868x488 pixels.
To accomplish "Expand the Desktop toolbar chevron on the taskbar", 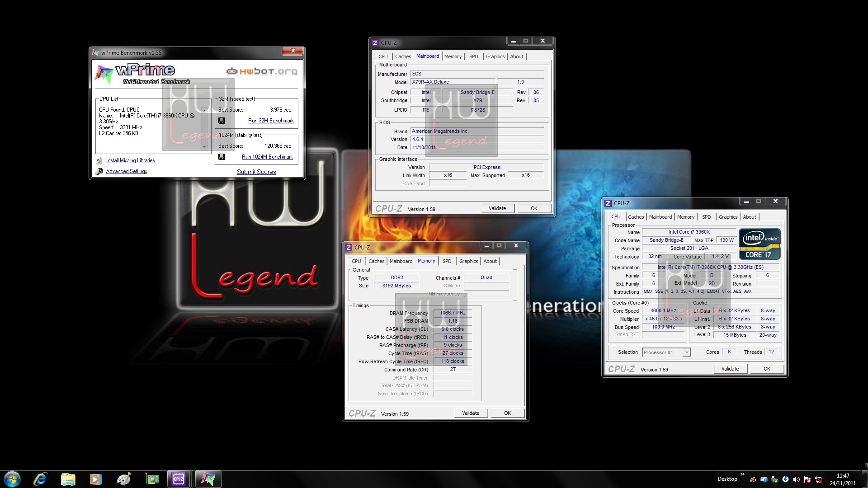I will pos(743,474).
